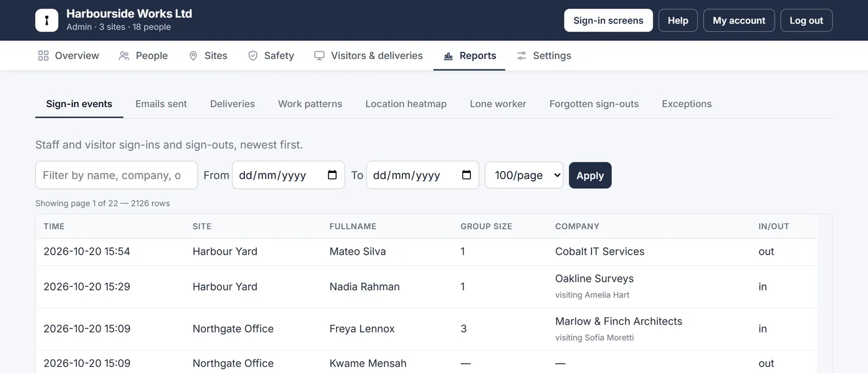Screen dimensions: 868x373
Task: Click the visiting Amelia Hart note
Action: [593, 295]
